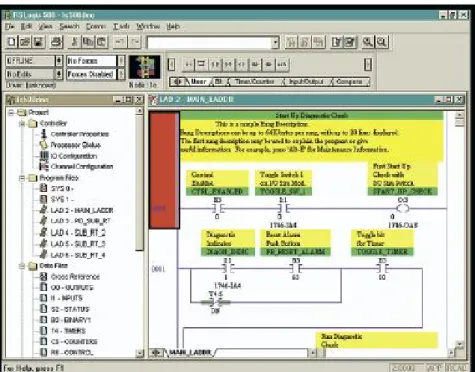
Task: Insert an Output Energize coil instruction
Action: (x=242, y=64)
